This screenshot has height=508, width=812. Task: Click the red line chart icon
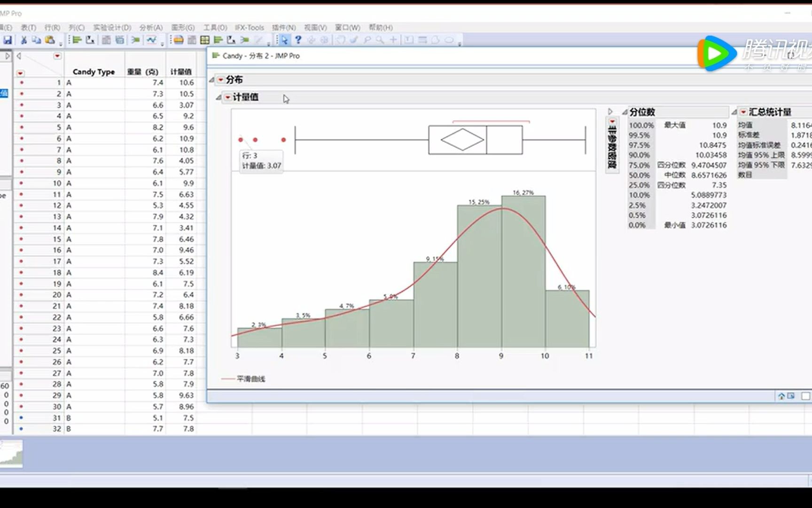[x=151, y=40]
